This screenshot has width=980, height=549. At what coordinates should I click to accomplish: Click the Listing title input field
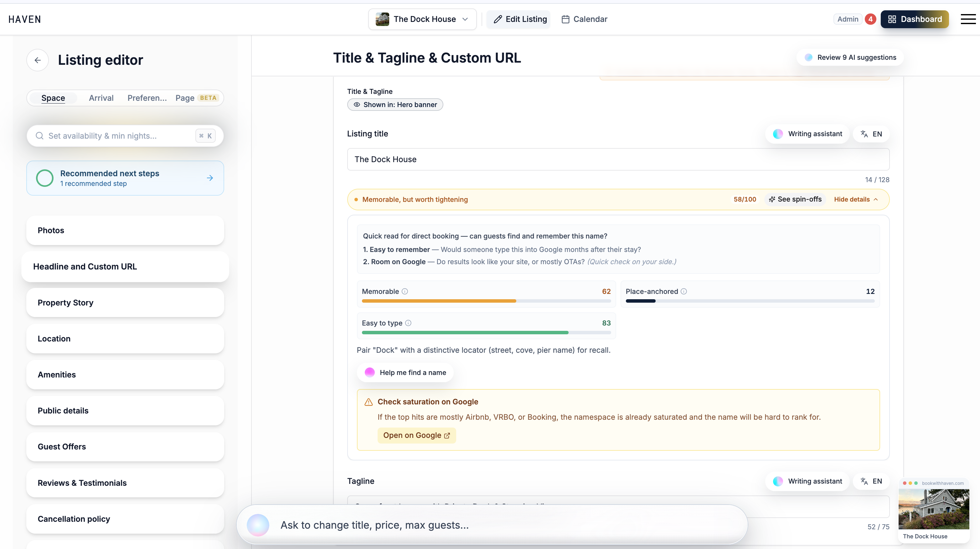pyautogui.click(x=618, y=159)
